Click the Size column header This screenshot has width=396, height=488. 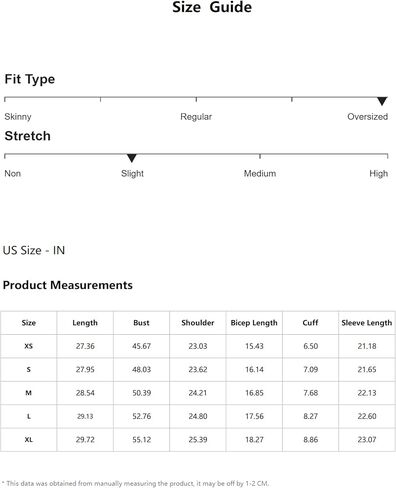point(29,323)
